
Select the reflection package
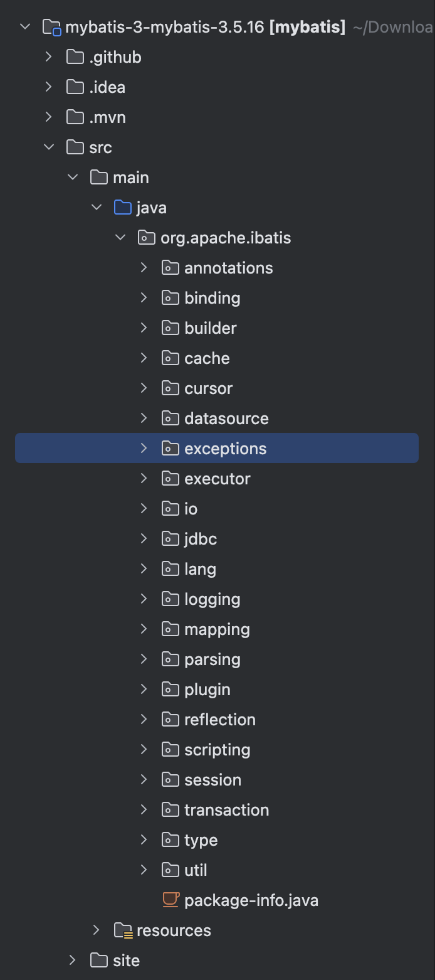(219, 720)
